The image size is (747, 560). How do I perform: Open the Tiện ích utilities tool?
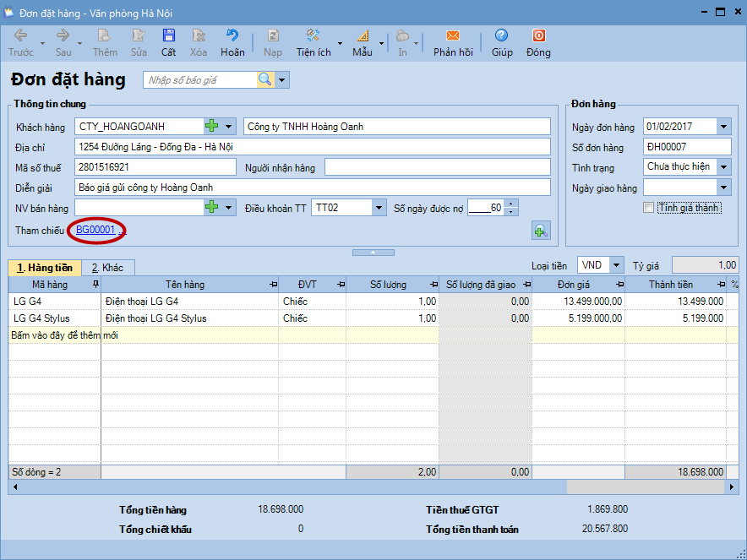point(314,43)
